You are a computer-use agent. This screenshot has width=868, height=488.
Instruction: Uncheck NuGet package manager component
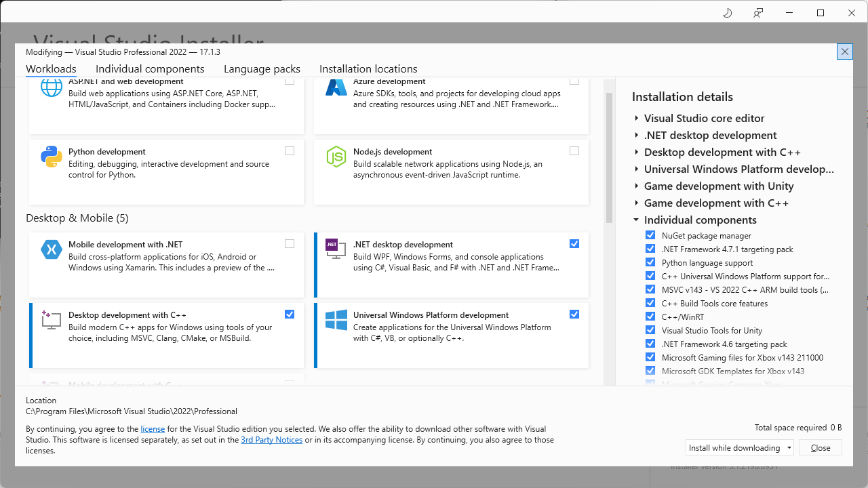pos(650,236)
